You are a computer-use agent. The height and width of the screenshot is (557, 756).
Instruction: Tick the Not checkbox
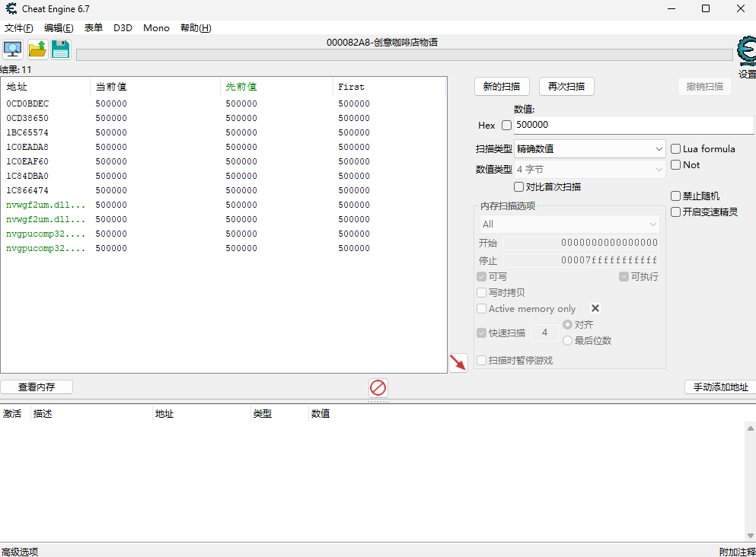[675, 165]
